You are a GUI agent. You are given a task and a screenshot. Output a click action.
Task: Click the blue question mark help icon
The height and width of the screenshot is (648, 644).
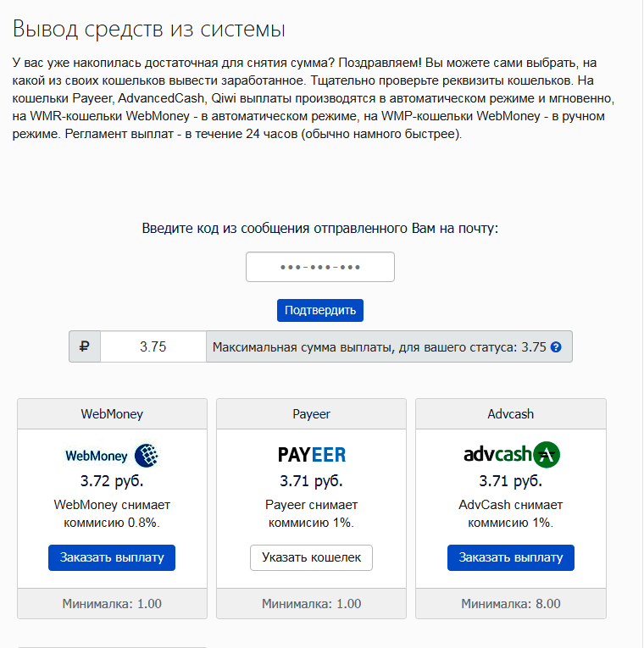point(556,347)
